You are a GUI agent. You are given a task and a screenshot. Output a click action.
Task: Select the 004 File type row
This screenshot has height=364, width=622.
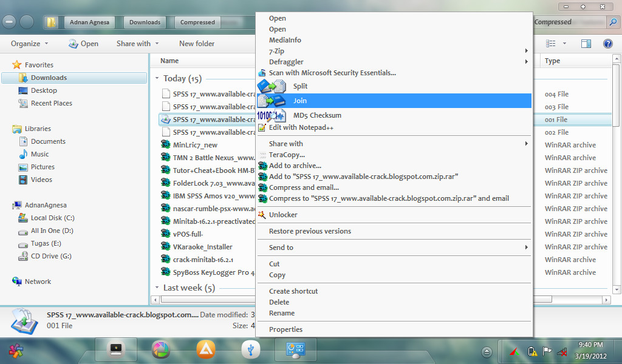(x=556, y=94)
